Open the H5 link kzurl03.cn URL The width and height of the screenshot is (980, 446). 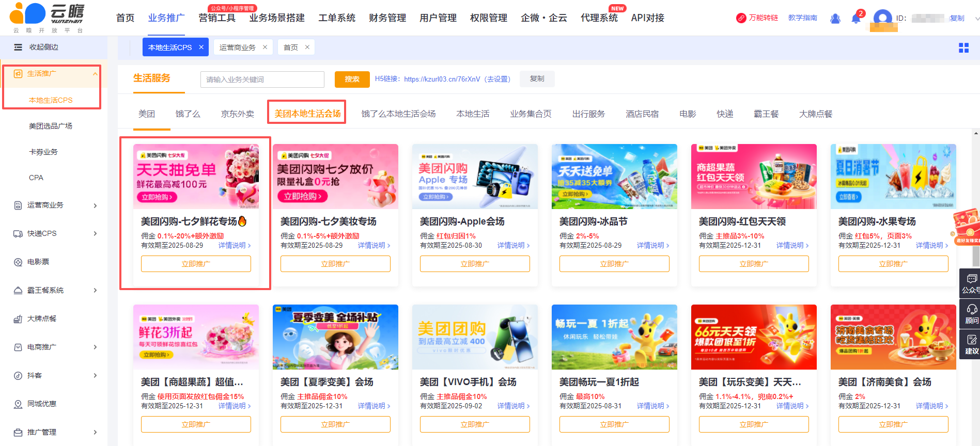click(442, 79)
